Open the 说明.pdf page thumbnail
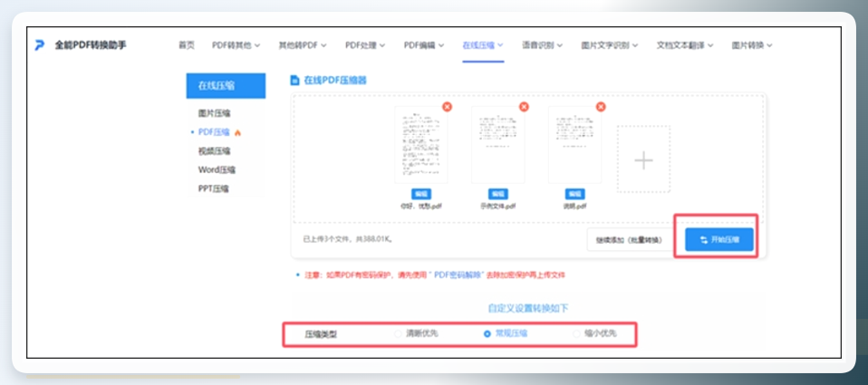The width and height of the screenshot is (868, 385). (575, 145)
